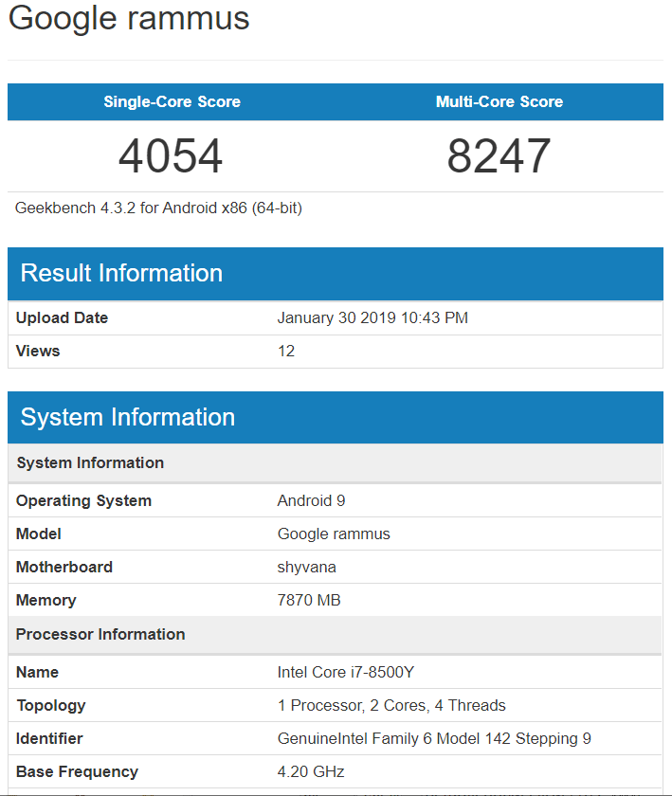Select the frequency value 4.20 GHz
Image resolution: width=672 pixels, height=796 pixels.
coord(311,771)
